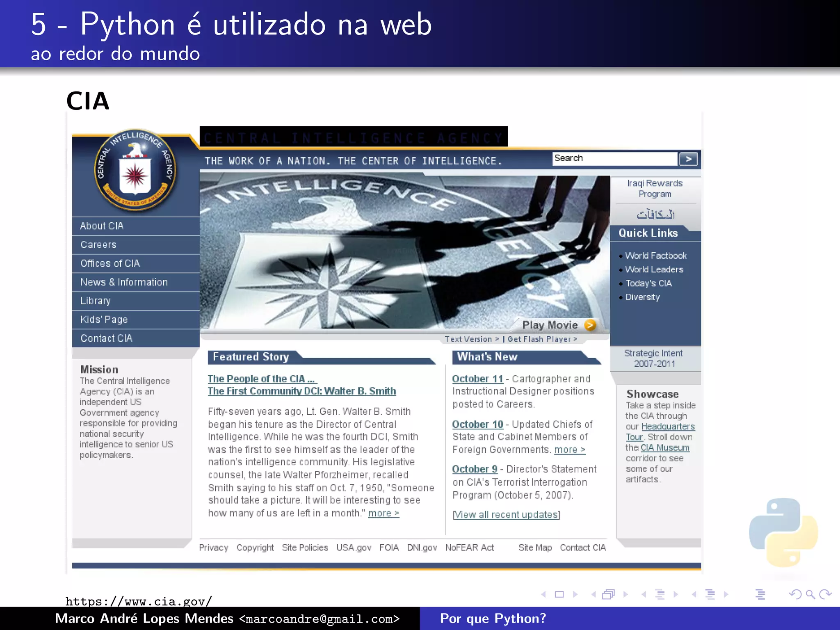Open the October 10 update link
Screen dimensions: 840x630
coord(478,425)
